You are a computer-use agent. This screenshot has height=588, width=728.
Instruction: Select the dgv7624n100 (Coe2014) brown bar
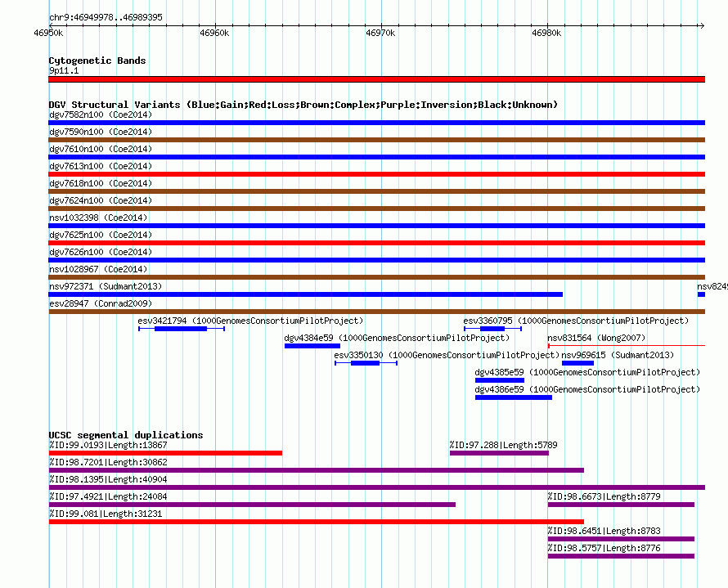click(376, 209)
